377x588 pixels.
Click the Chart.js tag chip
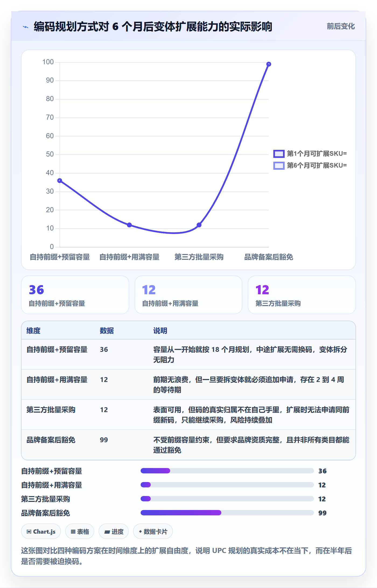41,532
